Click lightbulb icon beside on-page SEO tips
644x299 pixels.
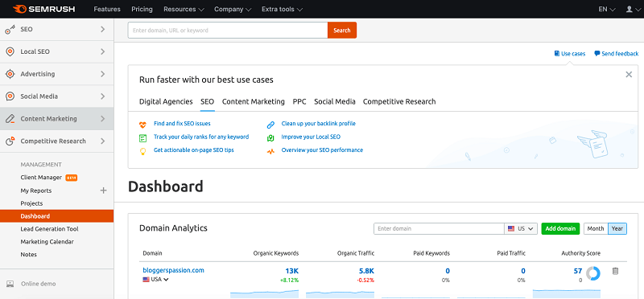(x=143, y=151)
